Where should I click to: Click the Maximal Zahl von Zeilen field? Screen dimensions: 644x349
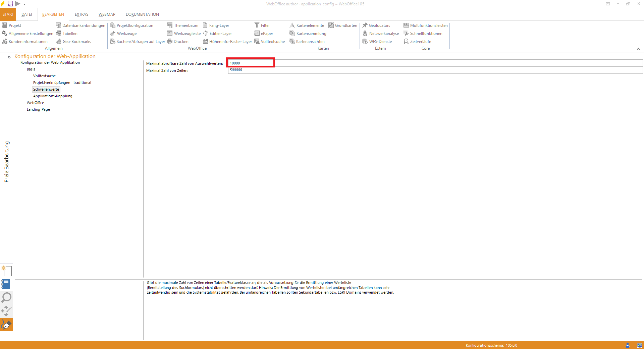click(435, 70)
